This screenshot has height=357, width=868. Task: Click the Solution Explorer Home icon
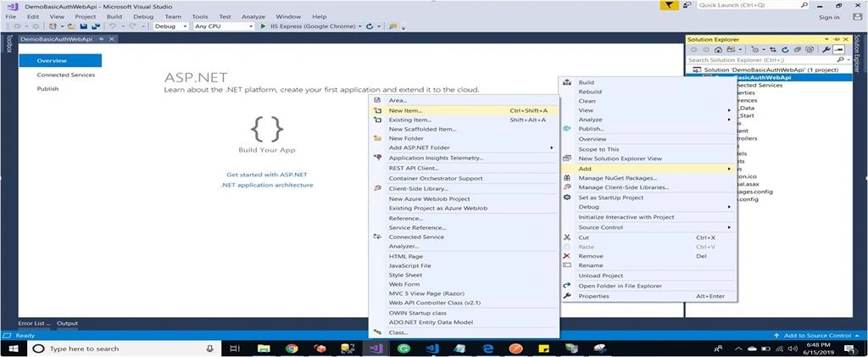pyautogui.click(x=718, y=50)
